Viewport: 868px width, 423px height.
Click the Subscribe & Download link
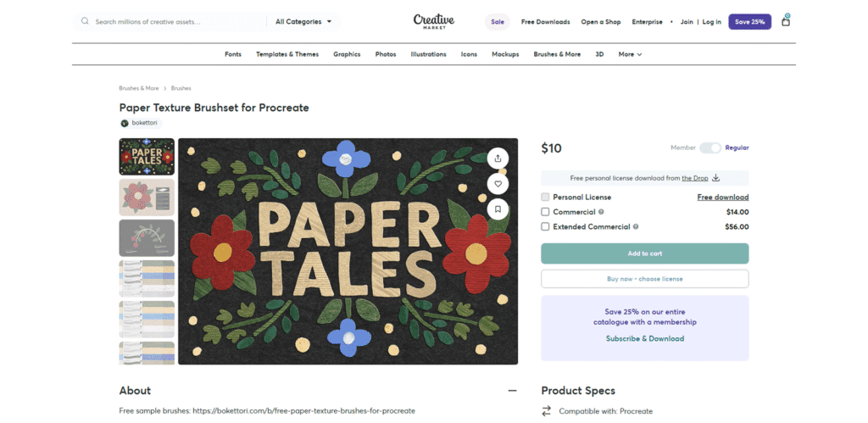coord(644,338)
